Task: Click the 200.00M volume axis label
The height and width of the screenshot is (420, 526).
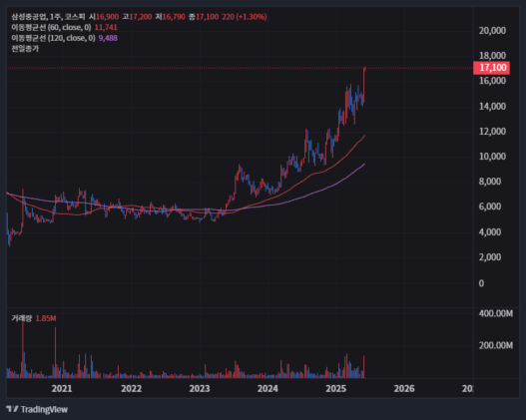Action: [496, 345]
